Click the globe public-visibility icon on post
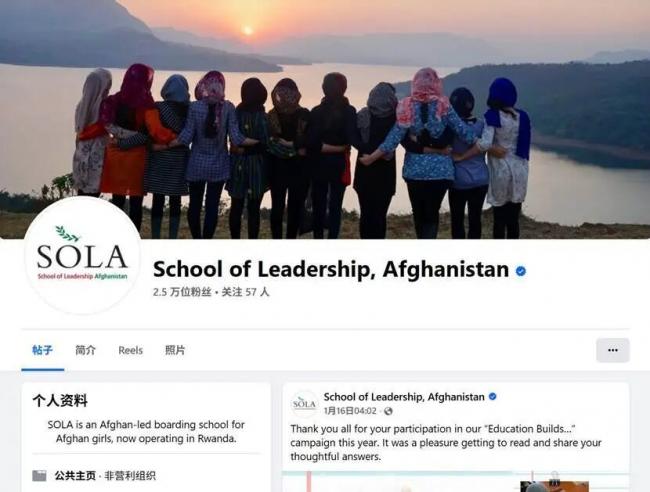The image size is (650, 492). 388,411
